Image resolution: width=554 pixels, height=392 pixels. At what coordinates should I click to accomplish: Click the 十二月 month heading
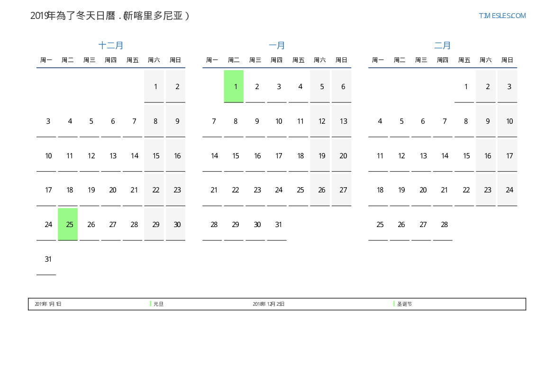pyautogui.click(x=111, y=46)
